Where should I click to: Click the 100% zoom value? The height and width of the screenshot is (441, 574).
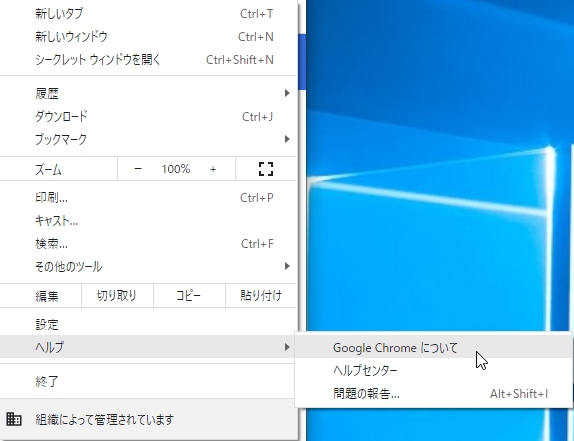(176, 169)
